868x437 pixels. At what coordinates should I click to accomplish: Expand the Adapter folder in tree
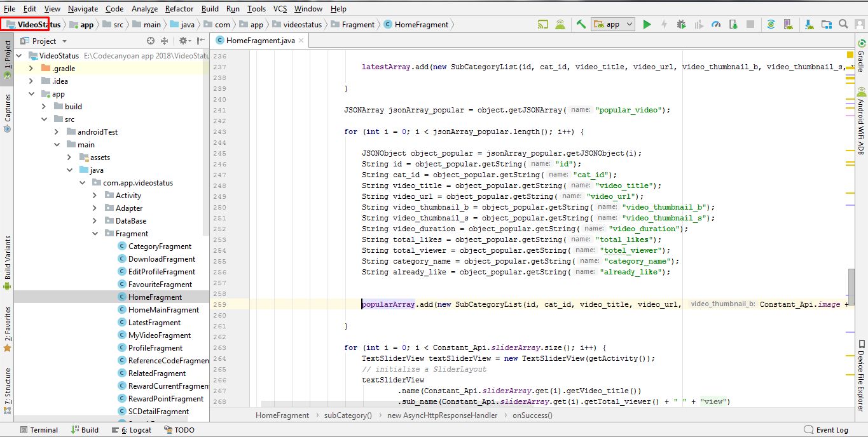(x=95, y=208)
